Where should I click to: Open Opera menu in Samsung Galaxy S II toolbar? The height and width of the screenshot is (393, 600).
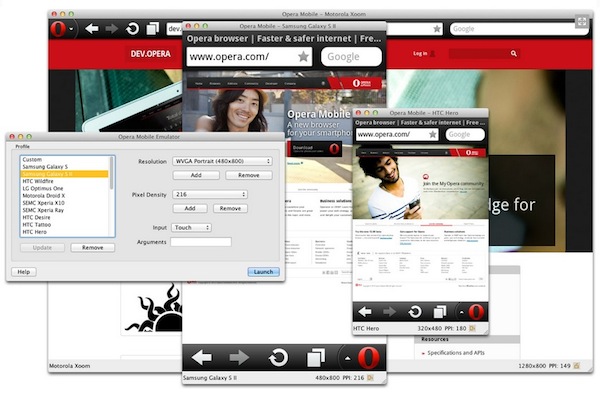point(368,358)
